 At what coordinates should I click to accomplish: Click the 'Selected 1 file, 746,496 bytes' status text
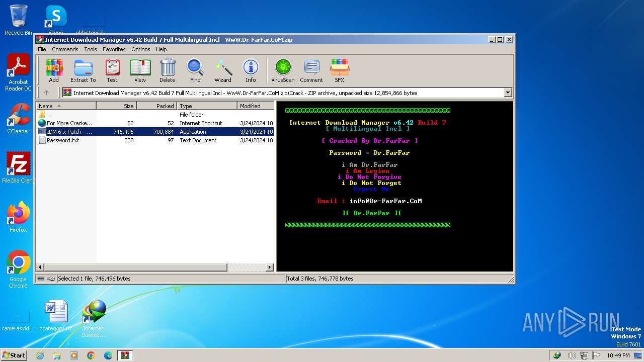94,279
